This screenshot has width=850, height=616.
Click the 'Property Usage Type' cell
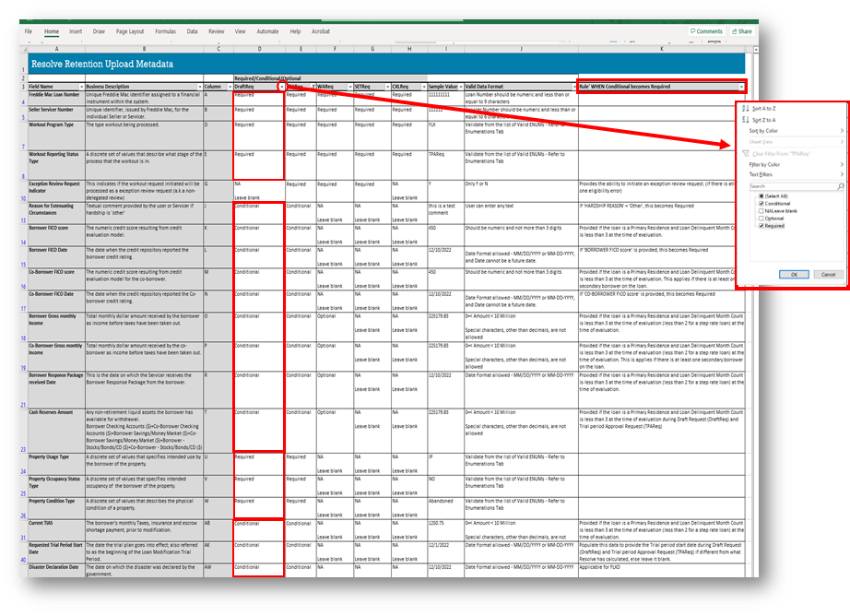[x=56, y=464]
